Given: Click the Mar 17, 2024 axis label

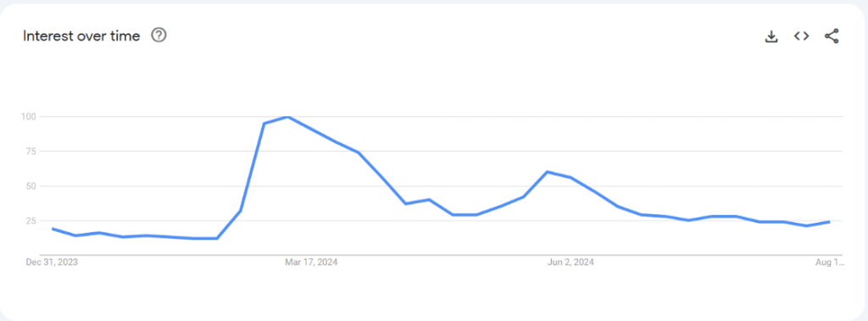Looking at the screenshot, I should click(311, 263).
